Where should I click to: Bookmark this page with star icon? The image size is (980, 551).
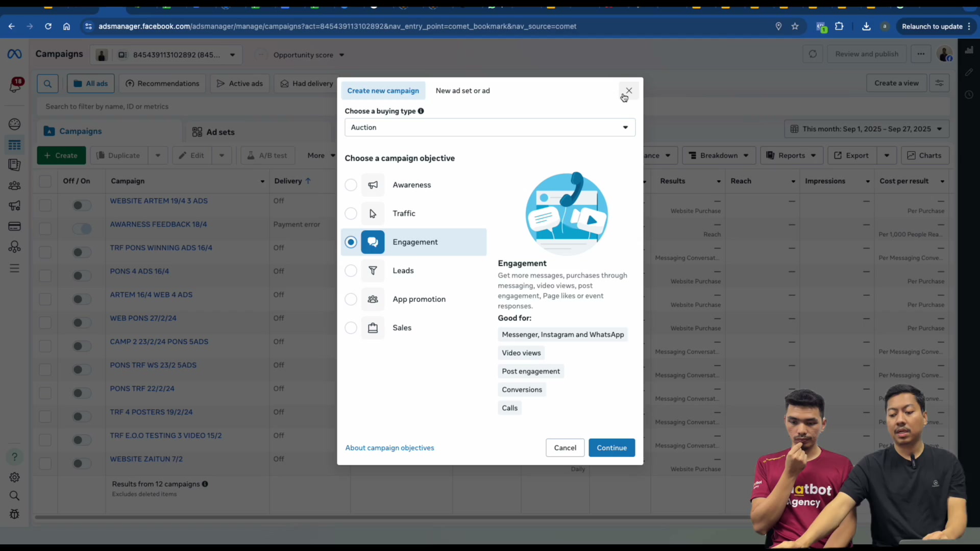coord(795,27)
